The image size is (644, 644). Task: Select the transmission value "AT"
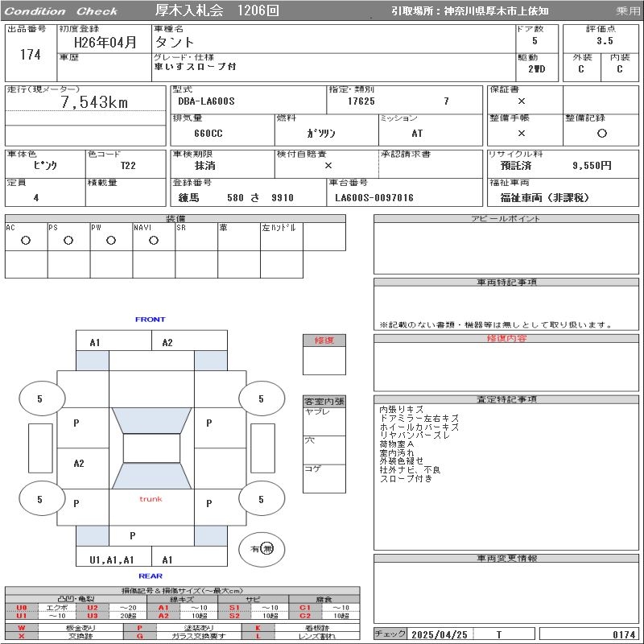click(417, 134)
